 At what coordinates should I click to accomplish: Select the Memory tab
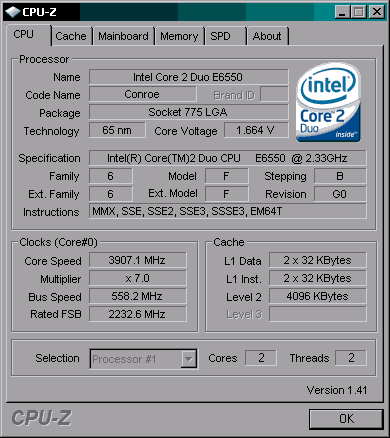pos(179,36)
